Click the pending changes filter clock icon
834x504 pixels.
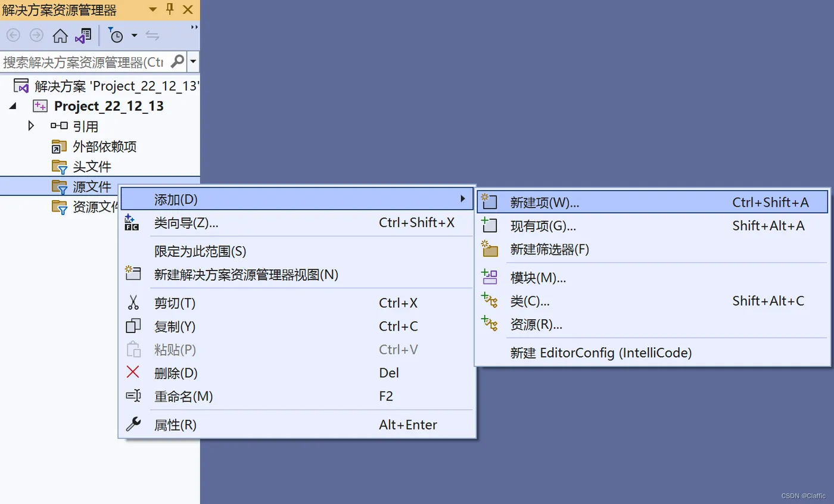click(x=116, y=36)
